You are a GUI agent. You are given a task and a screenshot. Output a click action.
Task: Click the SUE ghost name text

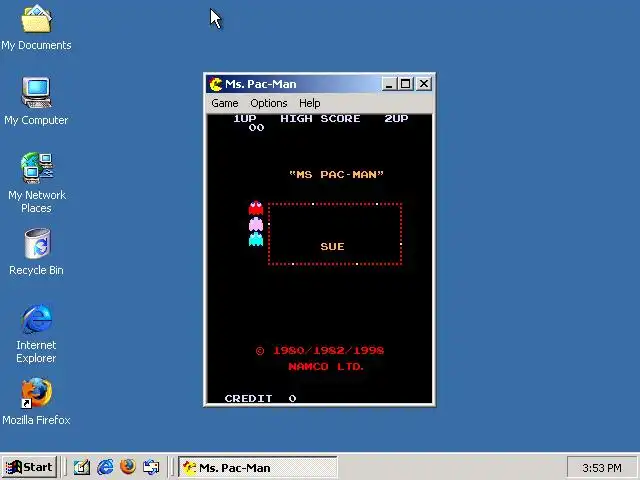(332, 247)
